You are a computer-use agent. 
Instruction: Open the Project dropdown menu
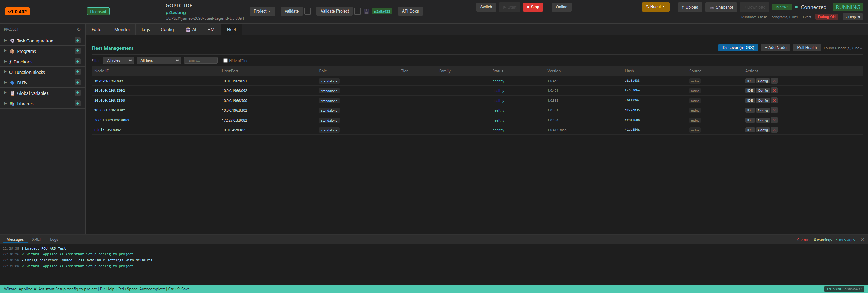tap(262, 11)
